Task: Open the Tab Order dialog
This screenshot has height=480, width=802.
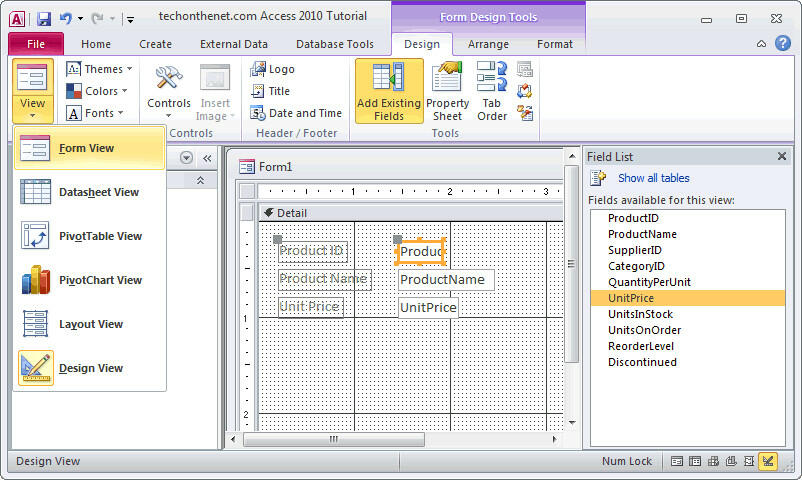Action: point(492,91)
